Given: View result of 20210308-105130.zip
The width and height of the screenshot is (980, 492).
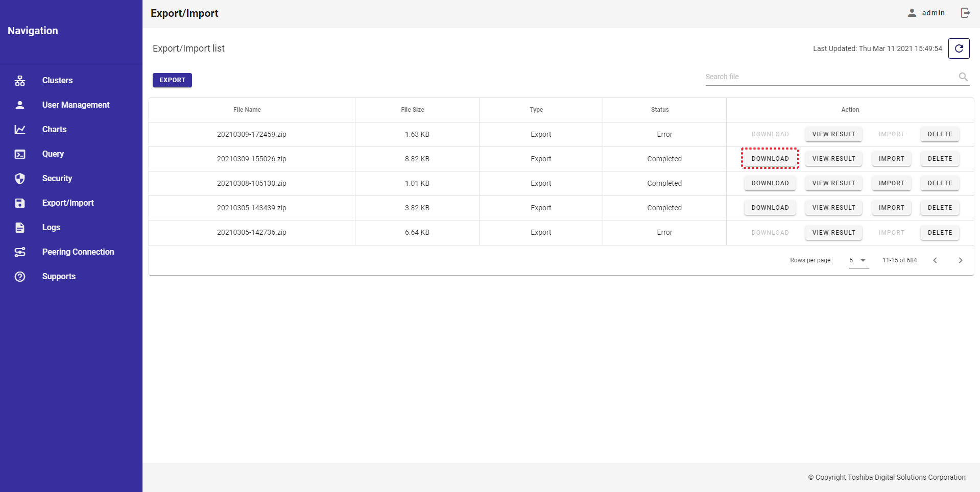Looking at the screenshot, I should pyautogui.click(x=833, y=183).
